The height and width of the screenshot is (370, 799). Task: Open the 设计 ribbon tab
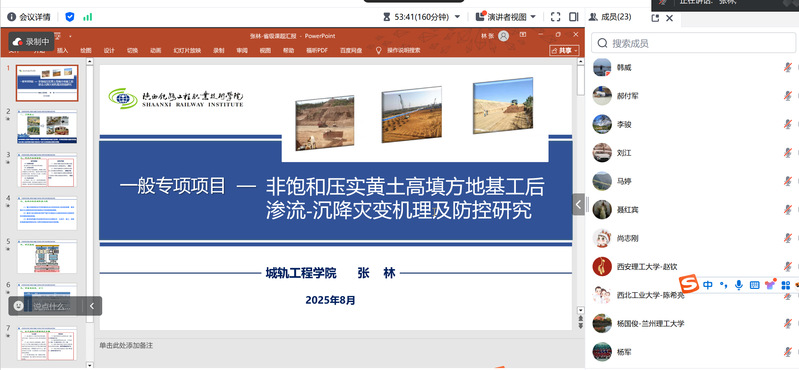109,50
